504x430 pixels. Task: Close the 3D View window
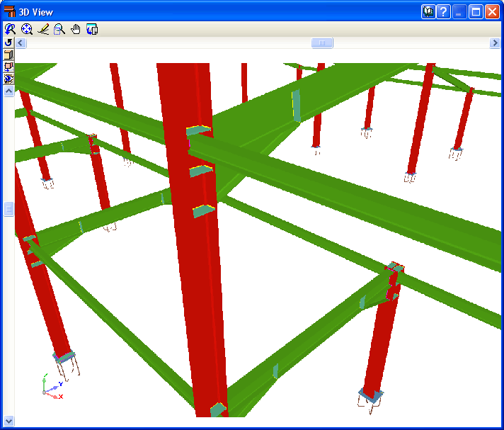click(x=492, y=12)
